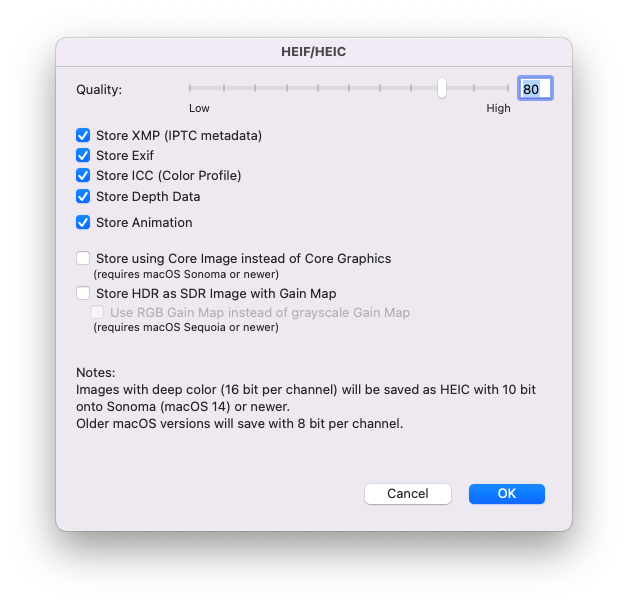Click 'Older macOS versions will save' sentence
628x605 pixels.
tap(240, 424)
